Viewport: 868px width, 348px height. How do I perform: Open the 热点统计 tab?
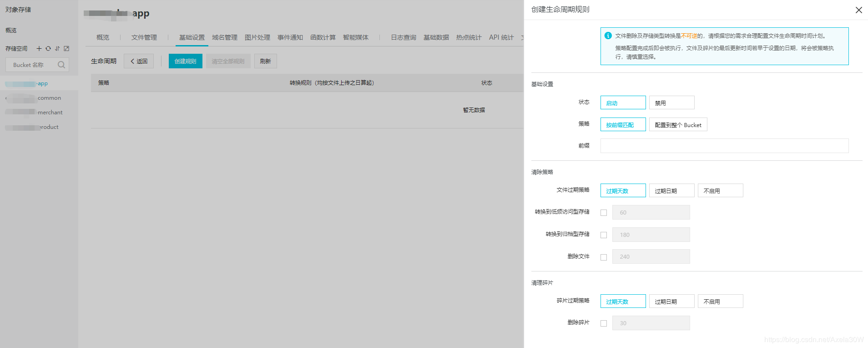[469, 37]
